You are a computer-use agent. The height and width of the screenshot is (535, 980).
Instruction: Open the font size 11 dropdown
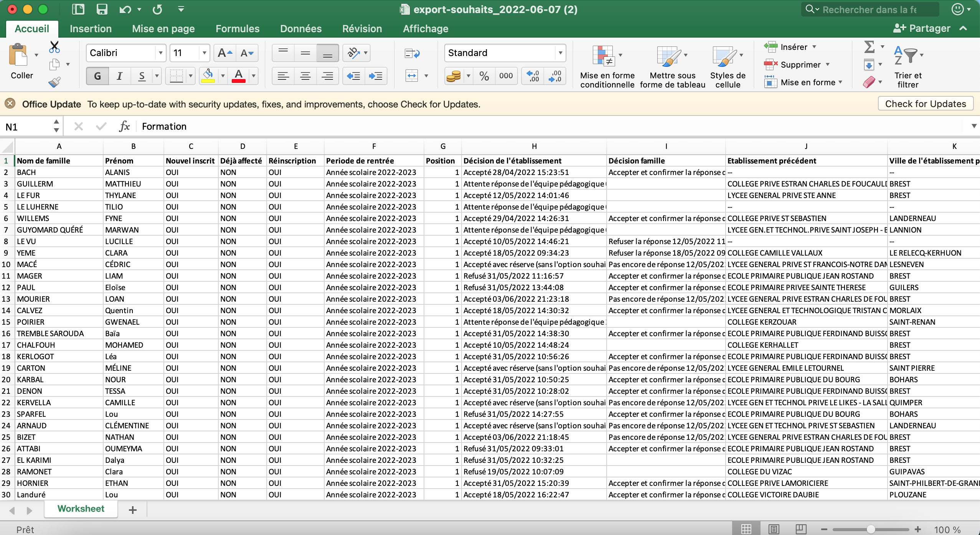204,53
